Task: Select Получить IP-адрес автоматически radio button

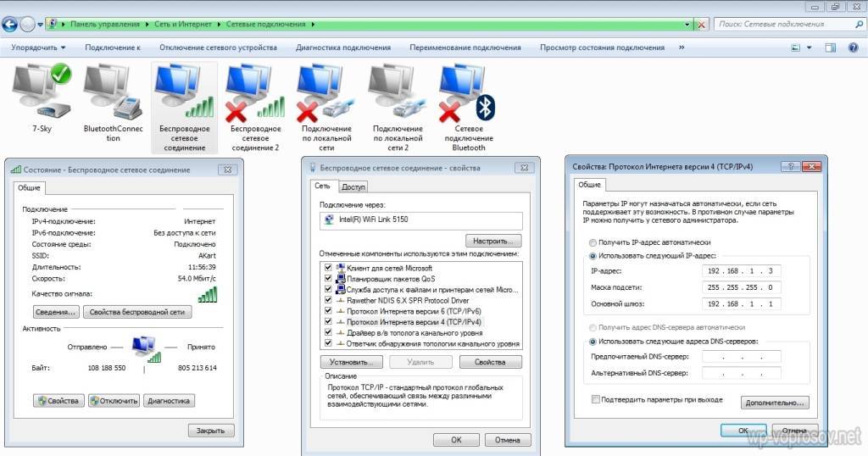Action: tap(593, 242)
